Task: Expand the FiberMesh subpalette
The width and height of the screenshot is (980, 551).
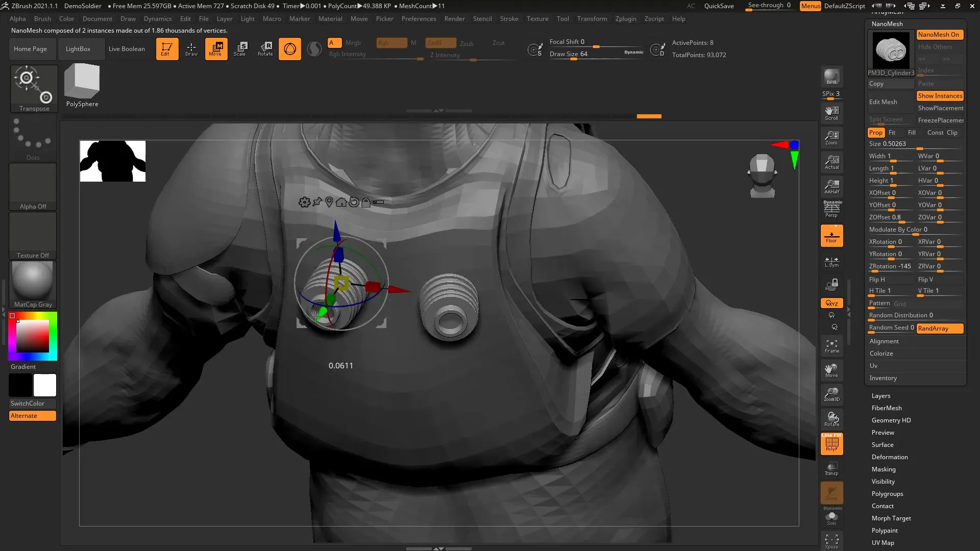Action: pos(887,408)
